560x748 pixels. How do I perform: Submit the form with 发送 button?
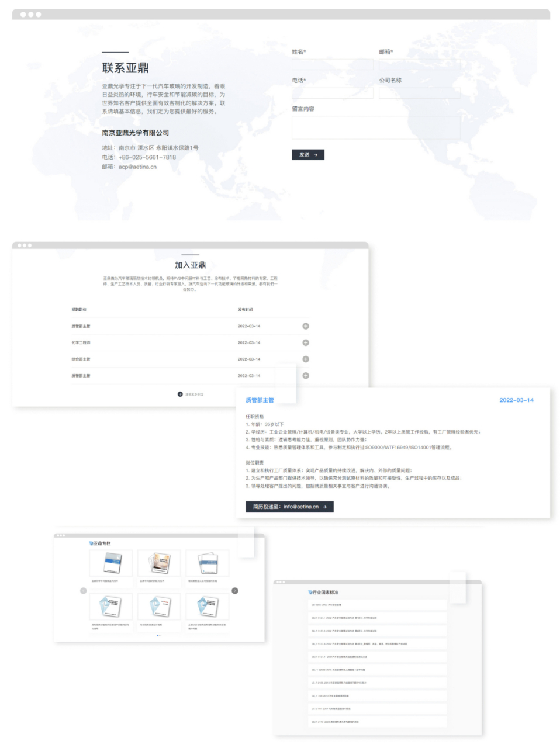click(x=308, y=155)
